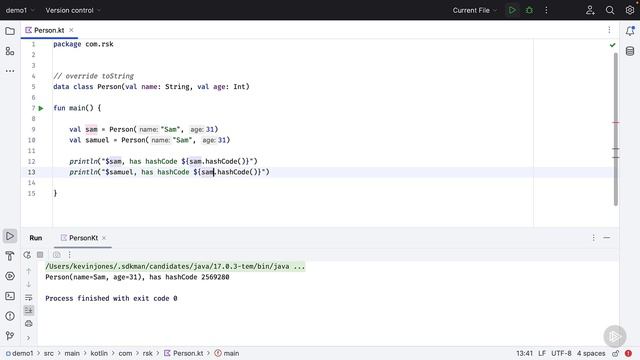The height and width of the screenshot is (360, 640).
Task: Open the demo1 project dropdown
Action: 20,10
